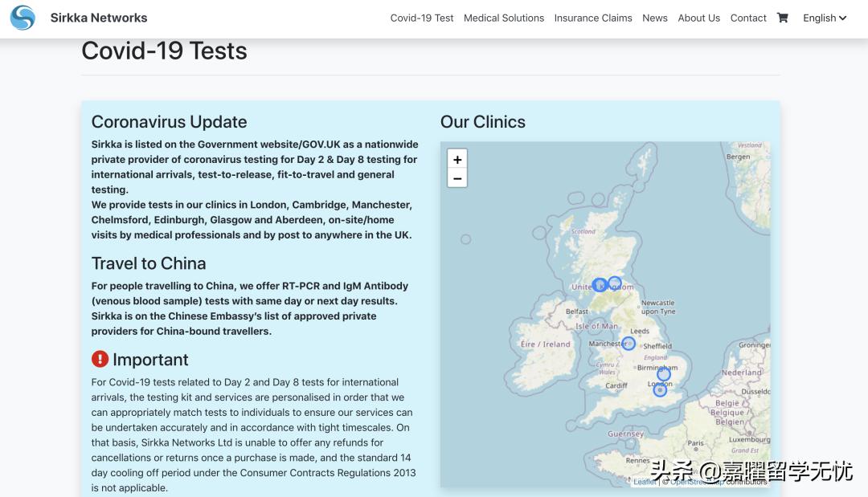Open the Covid-19 Test menu item

pos(422,18)
